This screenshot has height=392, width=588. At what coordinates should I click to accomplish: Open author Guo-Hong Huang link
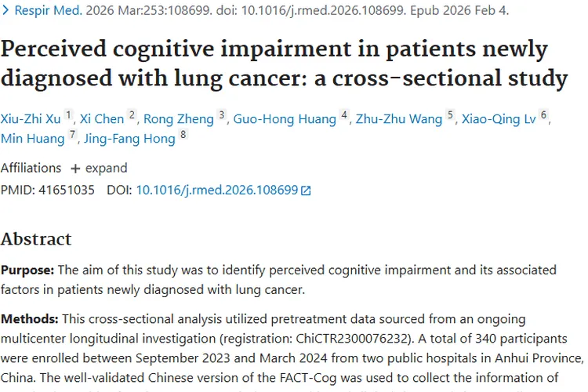[284, 119]
